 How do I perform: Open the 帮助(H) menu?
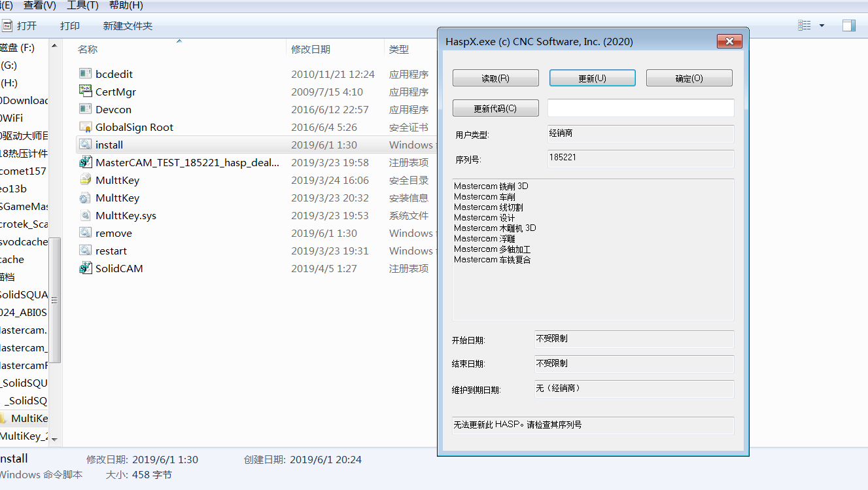pos(126,5)
